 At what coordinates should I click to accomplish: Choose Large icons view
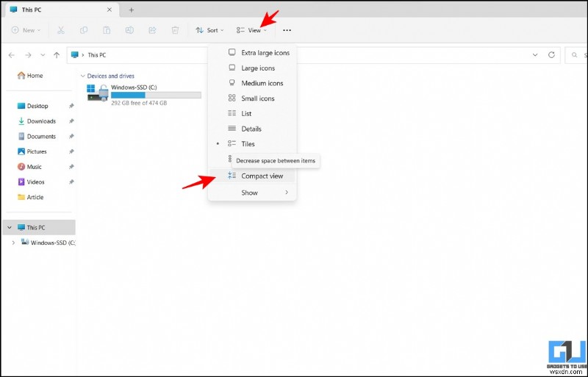252,68
